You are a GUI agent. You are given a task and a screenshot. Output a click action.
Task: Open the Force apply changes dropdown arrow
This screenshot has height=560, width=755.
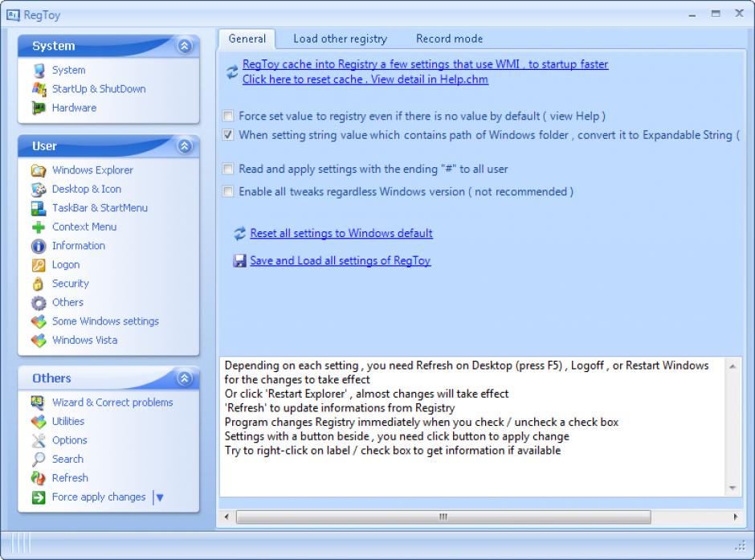pyautogui.click(x=159, y=497)
